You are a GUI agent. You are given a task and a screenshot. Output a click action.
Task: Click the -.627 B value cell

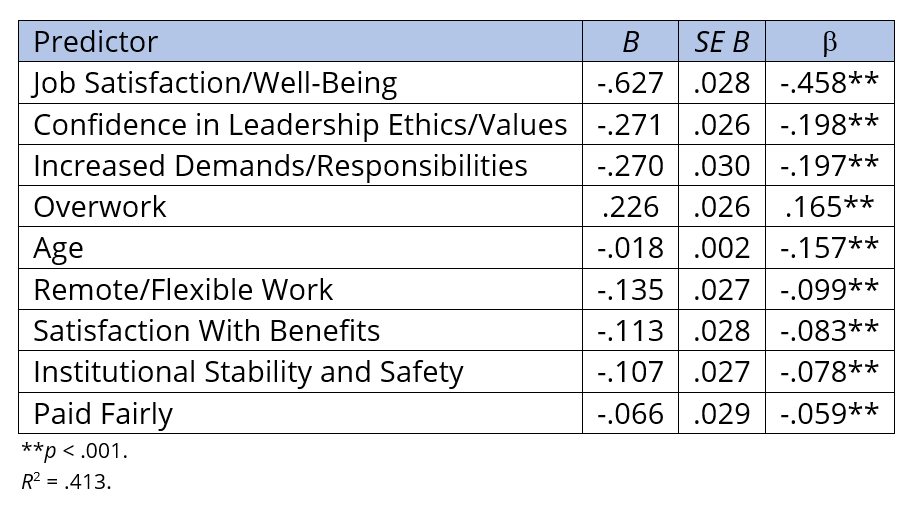point(630,83)
